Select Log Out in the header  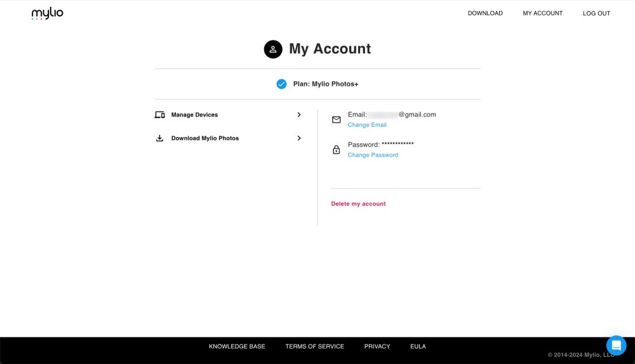click(596, 13)
